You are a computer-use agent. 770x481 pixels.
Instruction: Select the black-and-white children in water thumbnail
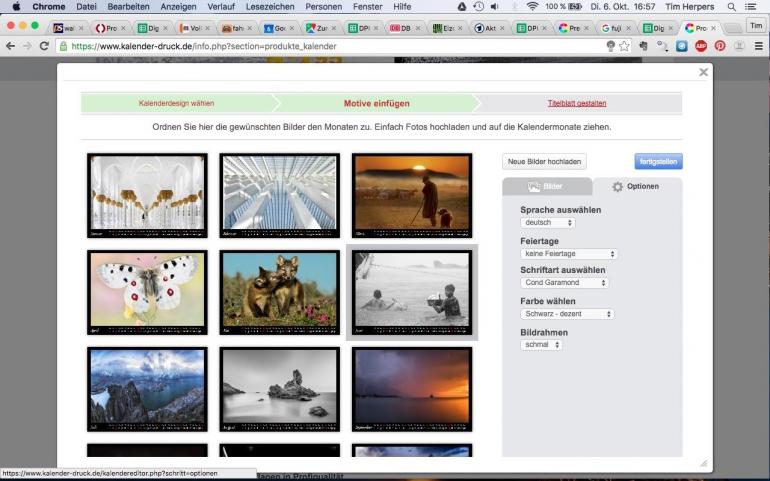click(x=412, y=292)
